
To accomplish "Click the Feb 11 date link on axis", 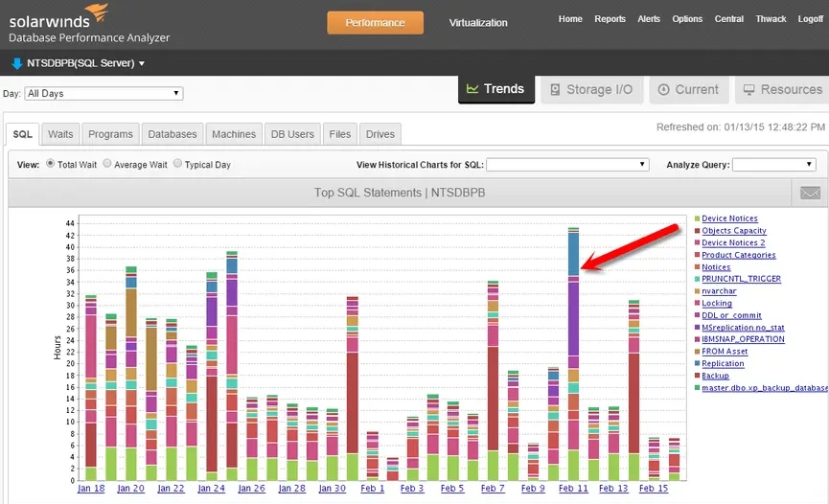I will [x=573, y=488].
